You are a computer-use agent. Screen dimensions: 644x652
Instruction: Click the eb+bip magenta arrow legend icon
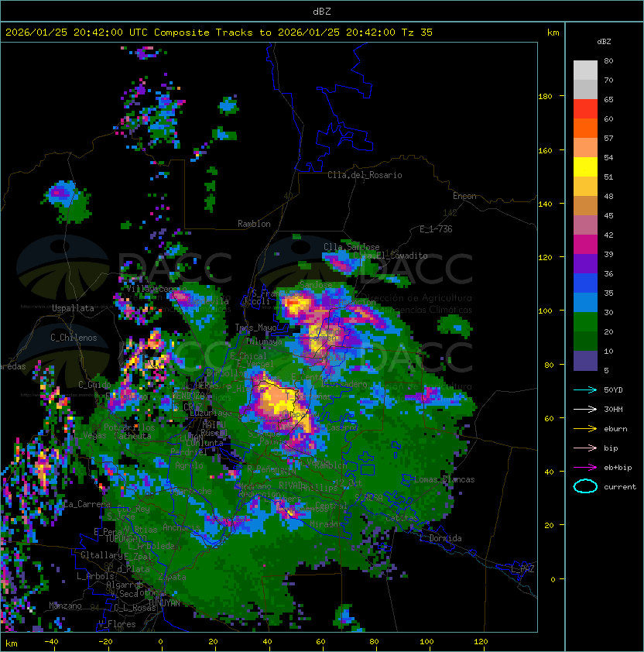[585, 468]
